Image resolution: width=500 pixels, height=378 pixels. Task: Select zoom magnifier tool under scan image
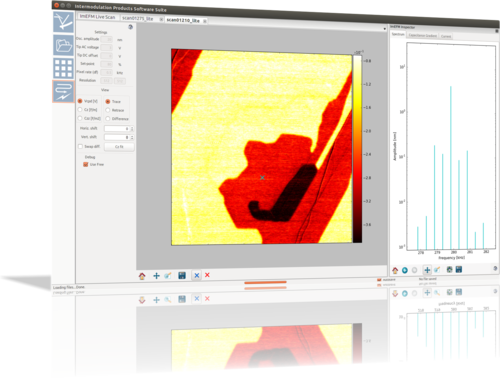click(168, 276)
